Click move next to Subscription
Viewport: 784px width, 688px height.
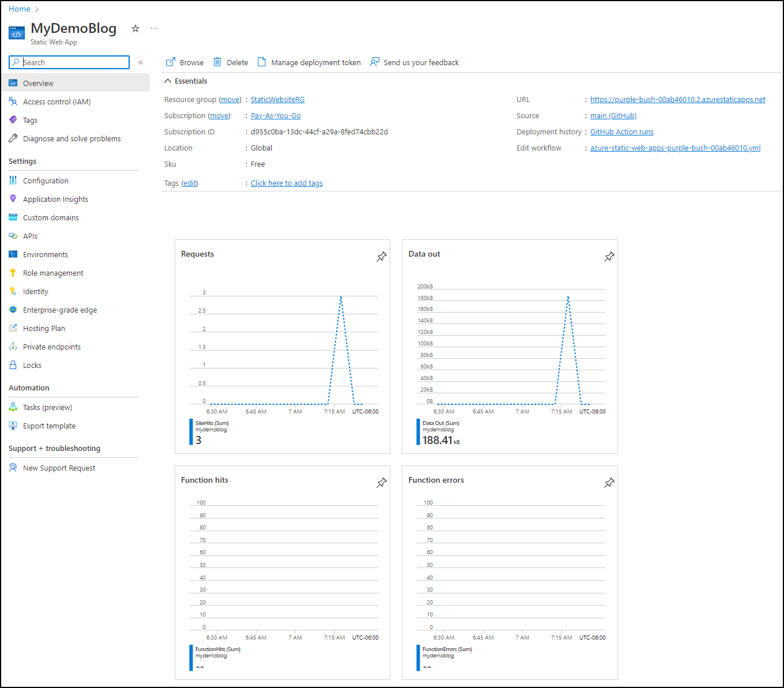(219, 116)
